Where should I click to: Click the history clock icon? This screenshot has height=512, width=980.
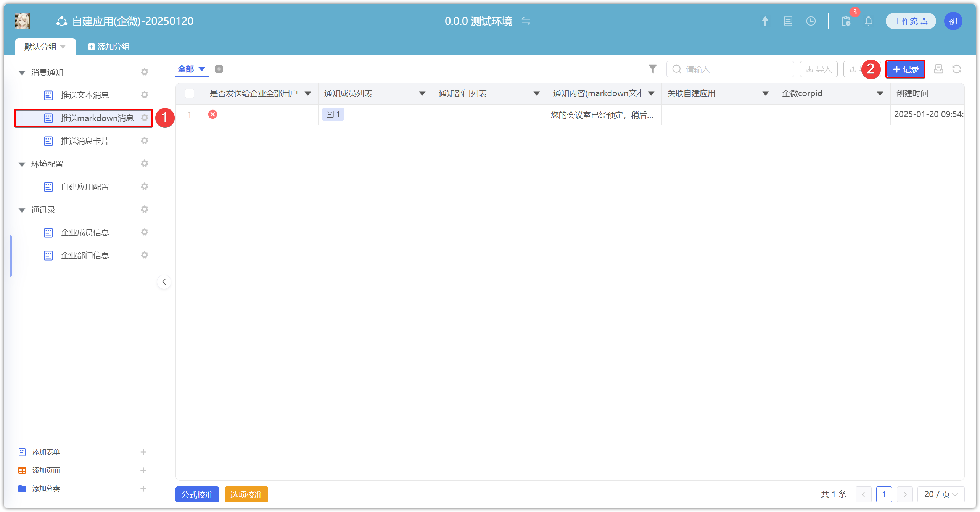click(811, 21)
